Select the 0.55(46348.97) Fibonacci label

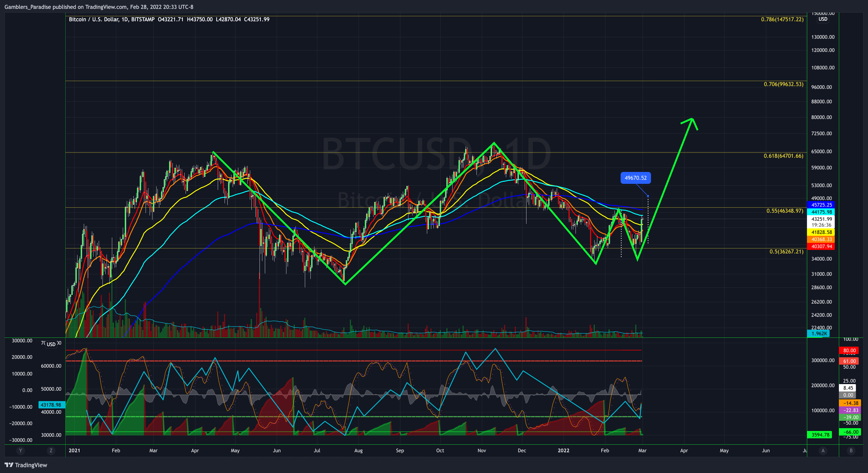click(x=785, y=211)
